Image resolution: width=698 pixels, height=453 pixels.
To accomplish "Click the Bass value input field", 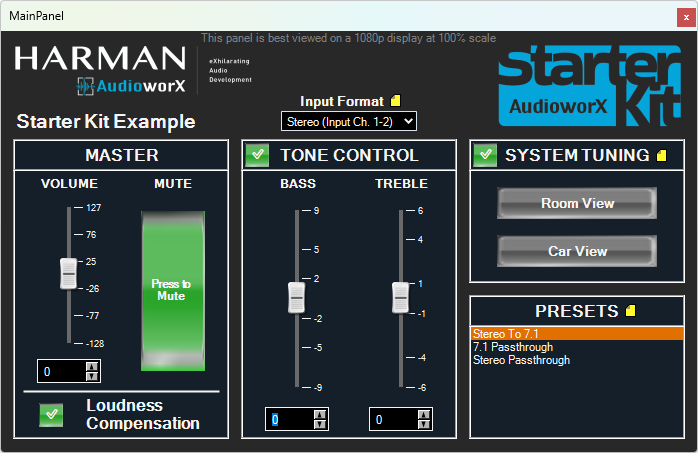I will point(290,419).
